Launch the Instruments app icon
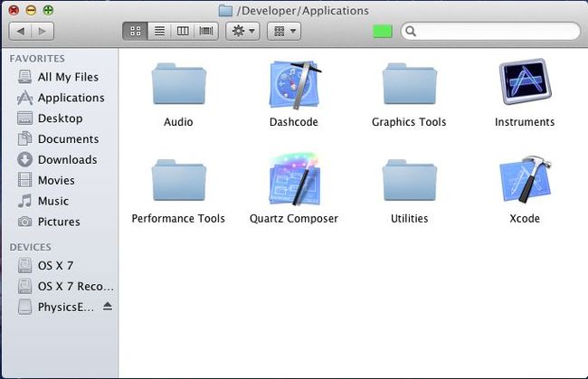This screenshot has height=379, width=588. tap(525, 81)
